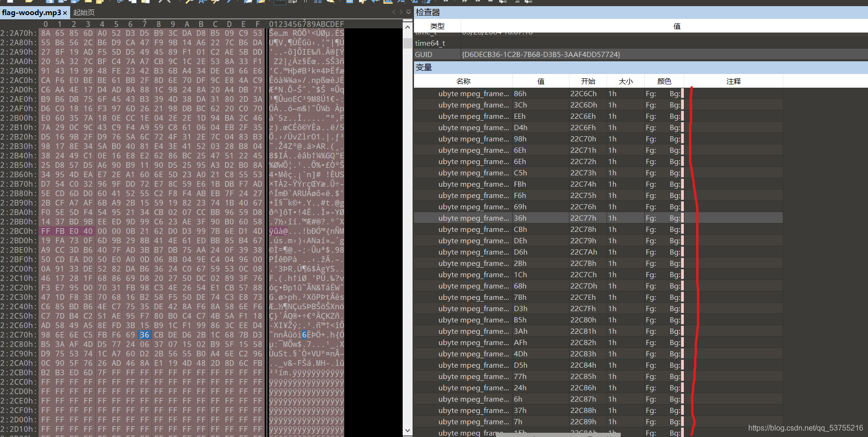Select the variable row with value D3h

pos(598,309)
